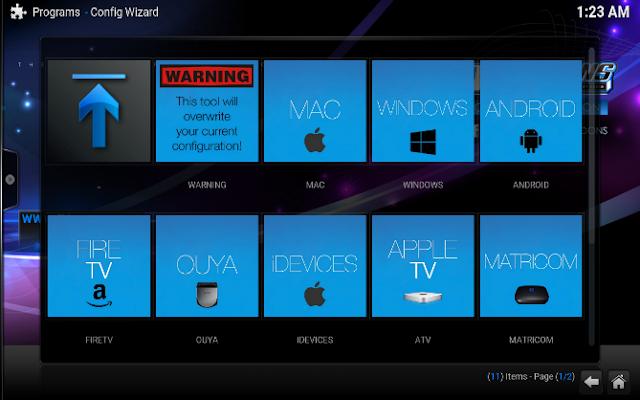The image size is (640, 400).
Task: Open the WARNING notice tile
Action: coord(207,111)
